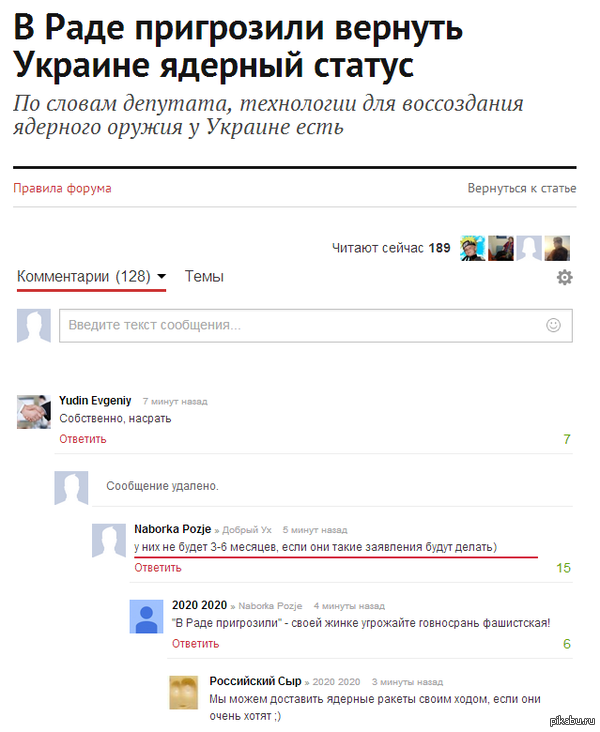Expand the Комментарии (128) dropdown arrow

coord(161,276)
